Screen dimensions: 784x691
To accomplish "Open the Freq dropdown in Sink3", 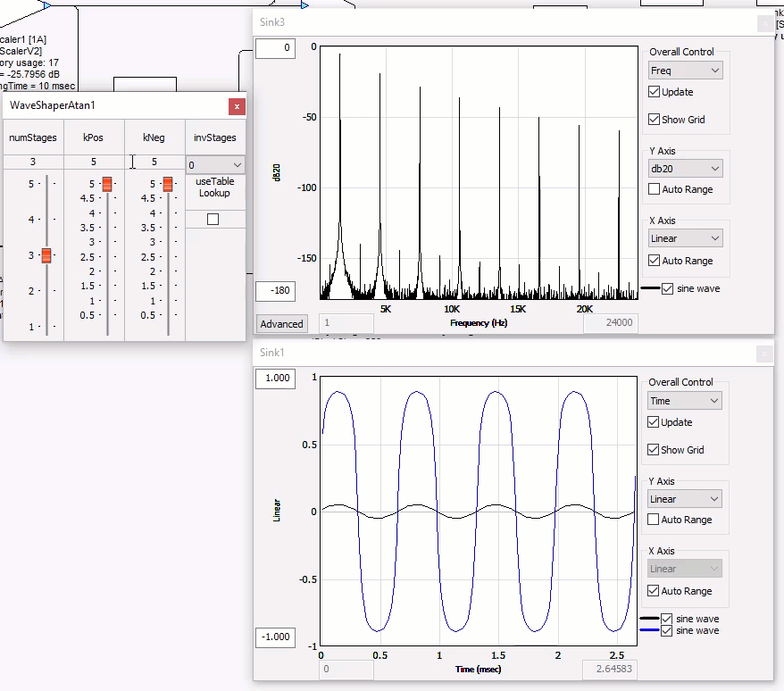I will (x=685, y=71).
